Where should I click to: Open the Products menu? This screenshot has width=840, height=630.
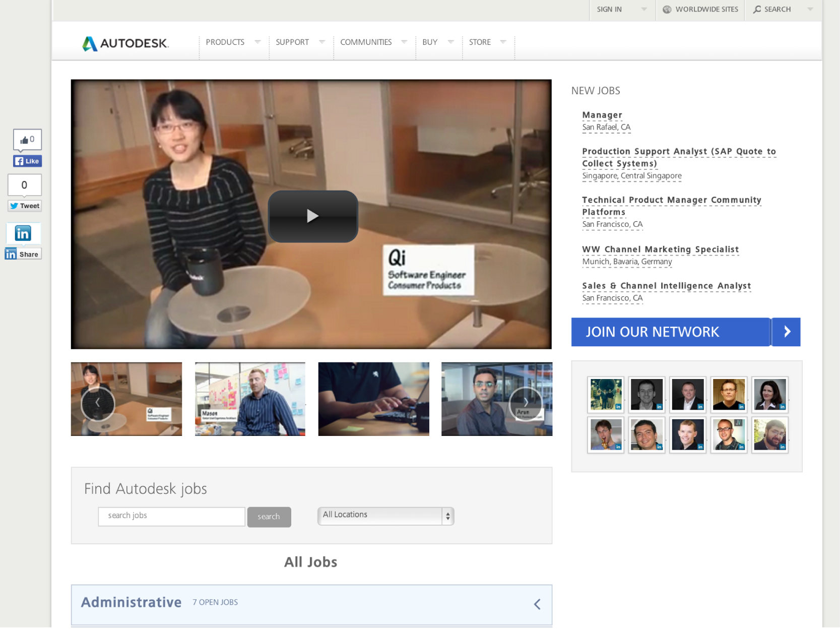coord(225,42)
